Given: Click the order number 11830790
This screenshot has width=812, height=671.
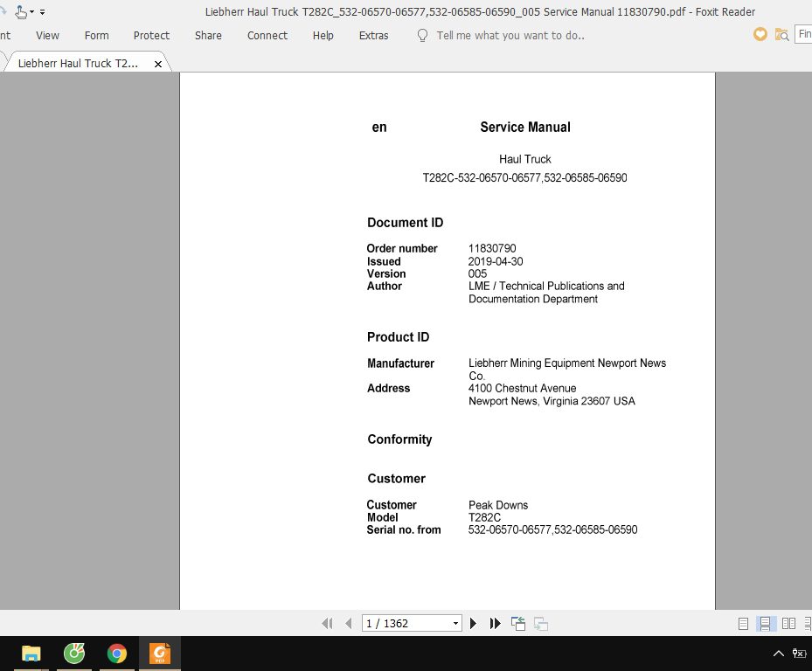Looking at the screenshot, I should point(492,248).
